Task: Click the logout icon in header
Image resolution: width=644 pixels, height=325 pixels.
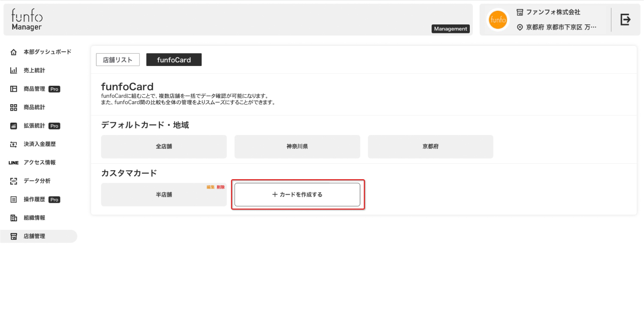Action: click(626, 19)
